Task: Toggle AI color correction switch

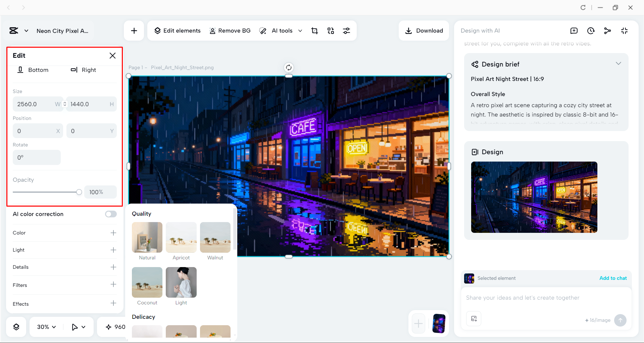Action: click(x=111, y=214)
